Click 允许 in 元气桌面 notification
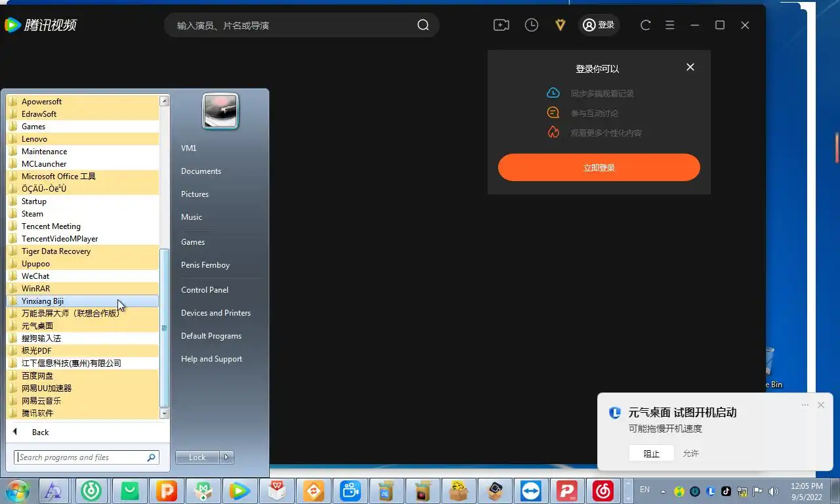Viewport: 840px width, 504px height. tap(691, 453)
